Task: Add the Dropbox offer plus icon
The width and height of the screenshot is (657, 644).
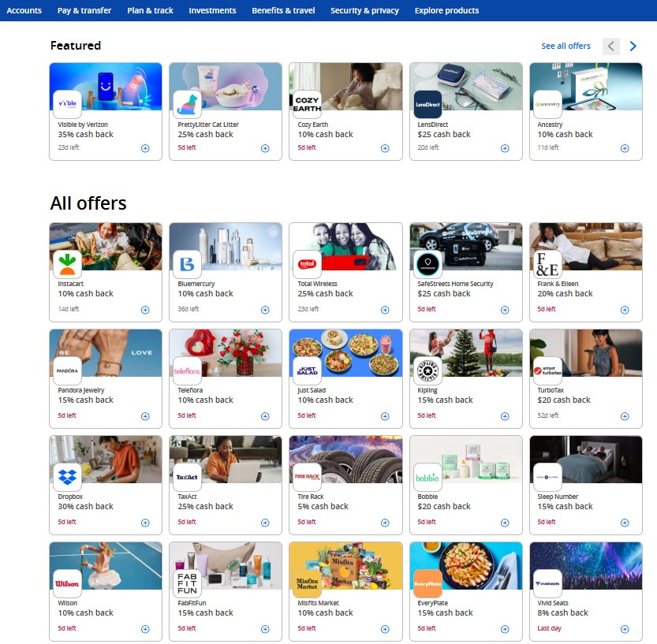Action: (145, 523)
